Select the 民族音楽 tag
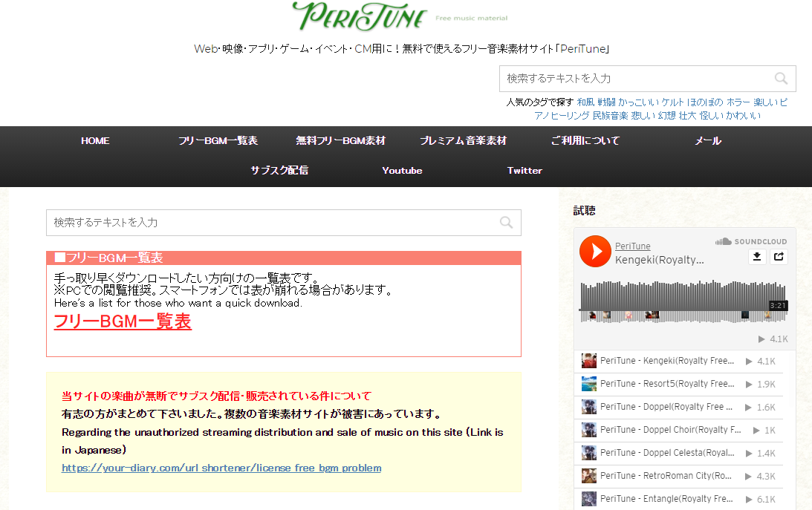 coord(610,115)
